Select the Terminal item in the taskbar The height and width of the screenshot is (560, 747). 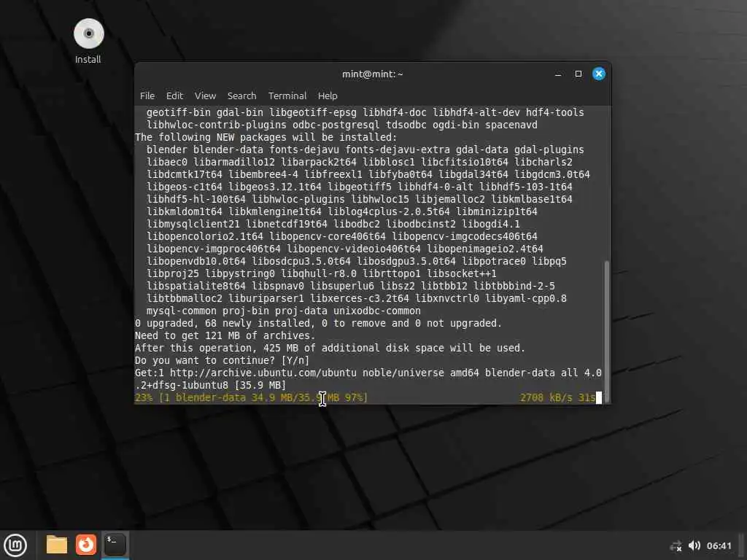[x=115, y=545]
